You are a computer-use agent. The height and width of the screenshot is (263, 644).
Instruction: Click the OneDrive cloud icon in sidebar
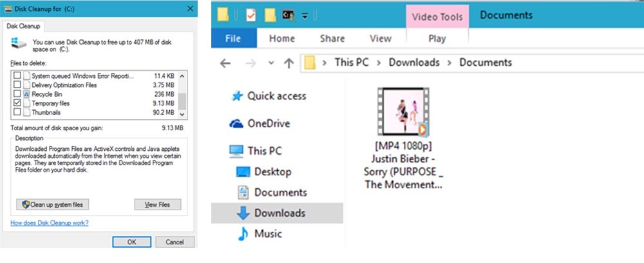click(236, 124)
